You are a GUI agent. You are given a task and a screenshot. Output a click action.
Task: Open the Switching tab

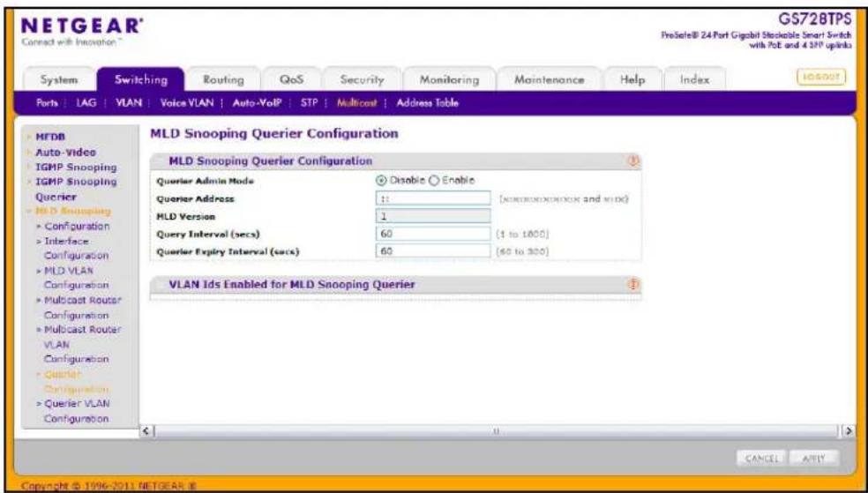[141, 79]
